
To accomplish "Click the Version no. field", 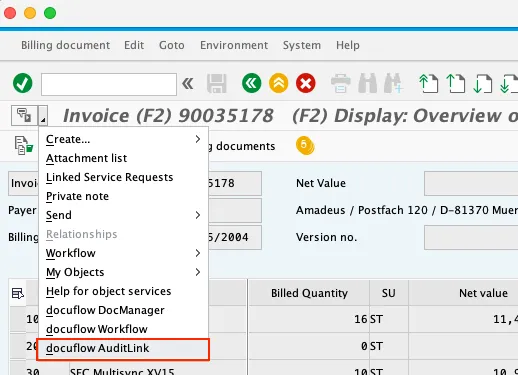I will pos(471,237).
